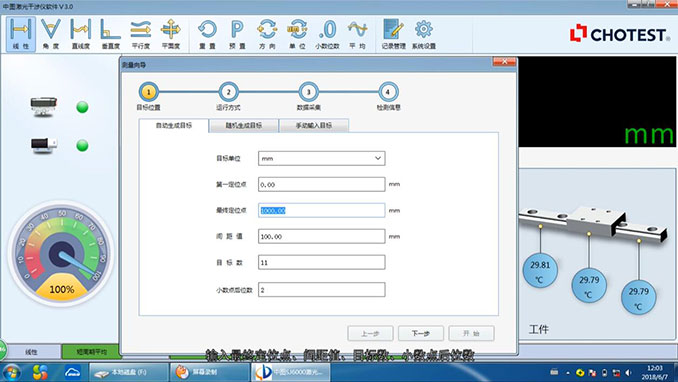Go to wizard step 2 运行方式
This screenshot has height=382, width=678.
[228, 92]
